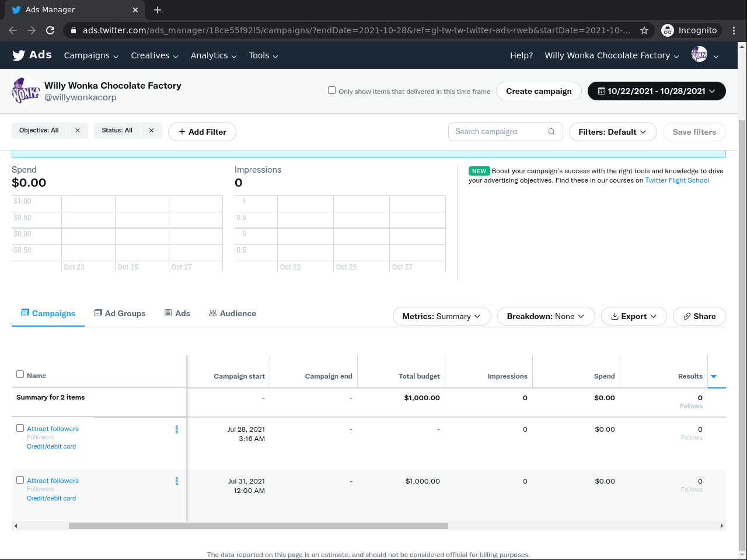Click the Spend column header
This screenshot has height=560, width=747.
tap(605, 376)
